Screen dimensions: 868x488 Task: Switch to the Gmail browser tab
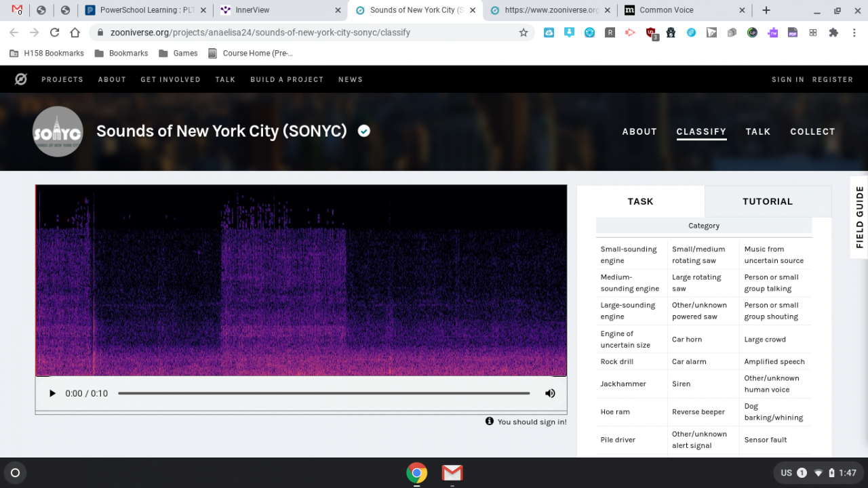point(17,10)
